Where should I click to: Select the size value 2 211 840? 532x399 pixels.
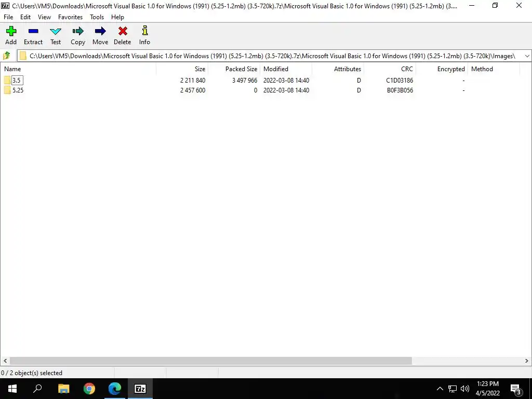193,81
